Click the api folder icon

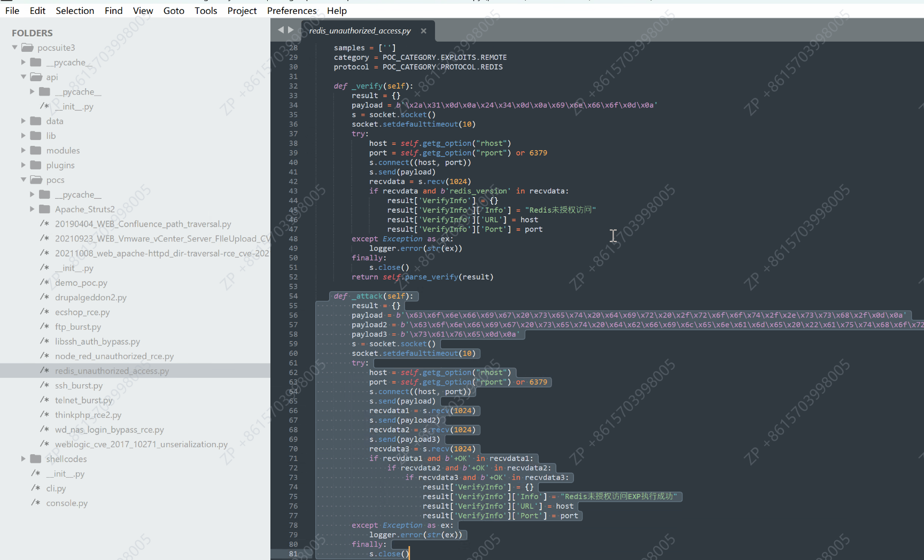click(x=36, y=77)
